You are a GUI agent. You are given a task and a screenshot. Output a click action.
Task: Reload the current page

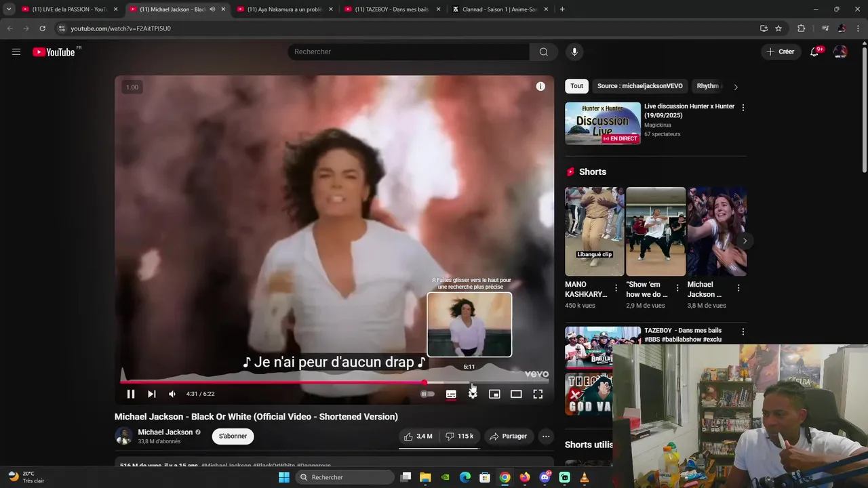tap(42, 28)
